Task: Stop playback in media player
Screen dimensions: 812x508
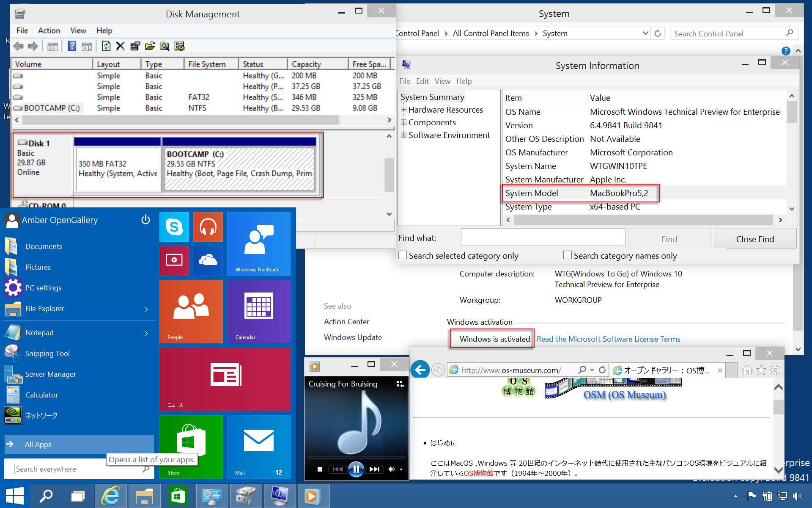Action: click(320, 469)
